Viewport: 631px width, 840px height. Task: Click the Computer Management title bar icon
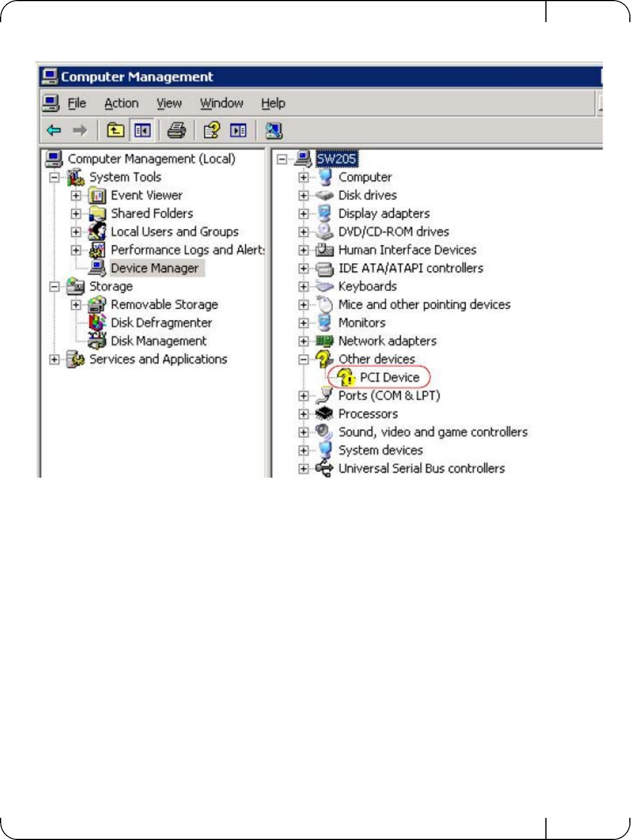click(x=50, y=76)
